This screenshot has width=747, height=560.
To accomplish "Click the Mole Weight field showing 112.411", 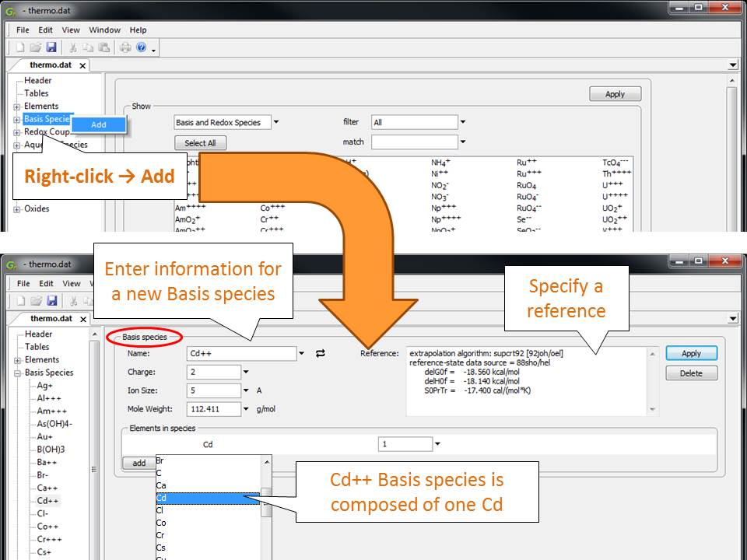I will 214,409.
